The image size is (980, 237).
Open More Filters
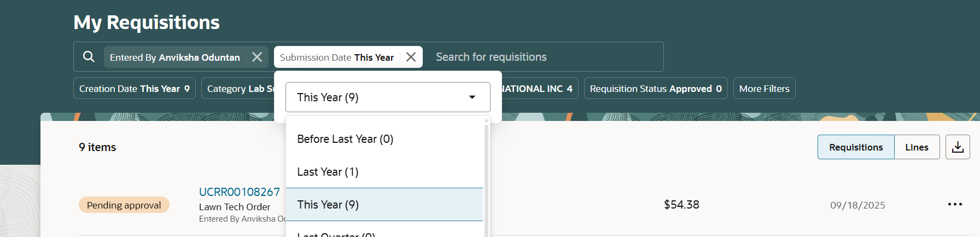(764, 89)
